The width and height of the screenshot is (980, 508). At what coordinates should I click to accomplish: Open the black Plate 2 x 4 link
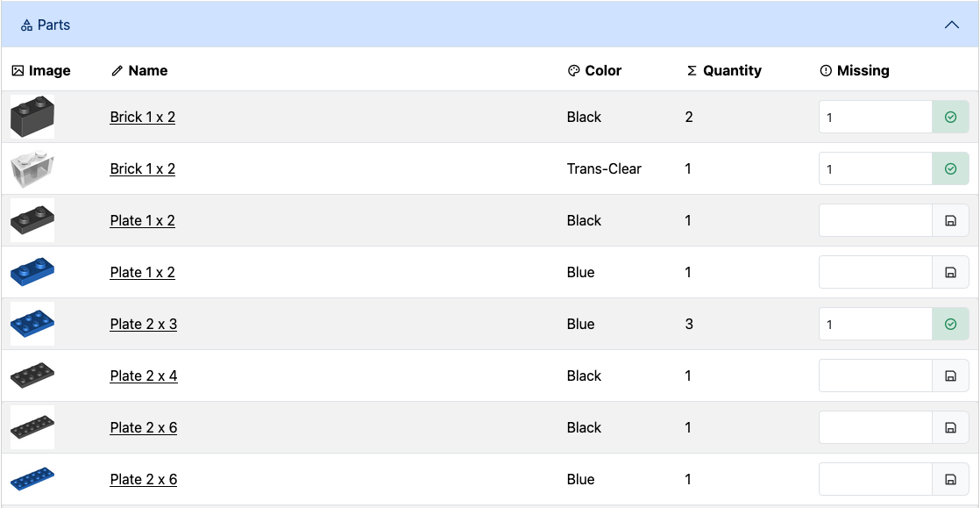[143, 376]
